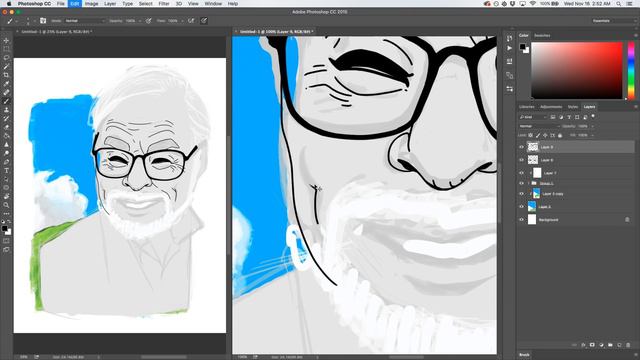The height and width of the screenshot is (360, 640).
Task: Open the Flow dropdown arrow in the options bar
Action: [182, 20]
